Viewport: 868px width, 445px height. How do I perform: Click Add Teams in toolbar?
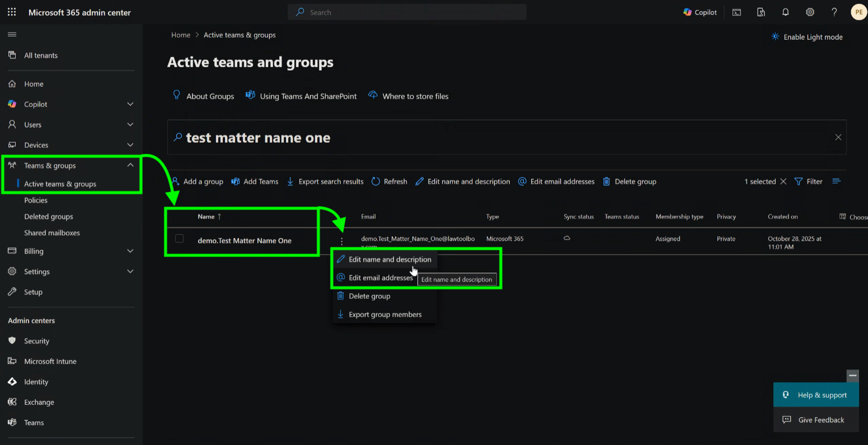(x=255, y=181)
